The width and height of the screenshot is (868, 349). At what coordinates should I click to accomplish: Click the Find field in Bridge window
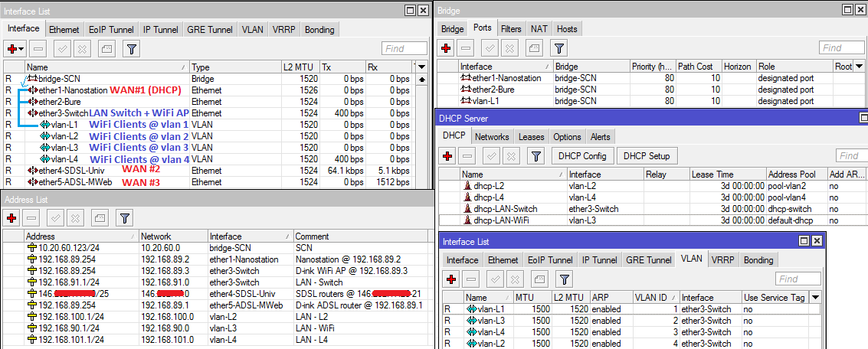click(841, 48)
